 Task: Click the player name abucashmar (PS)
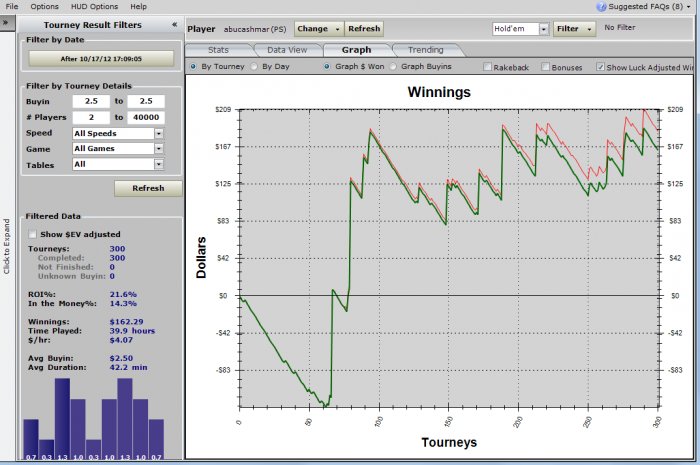[x=255, y=29]
